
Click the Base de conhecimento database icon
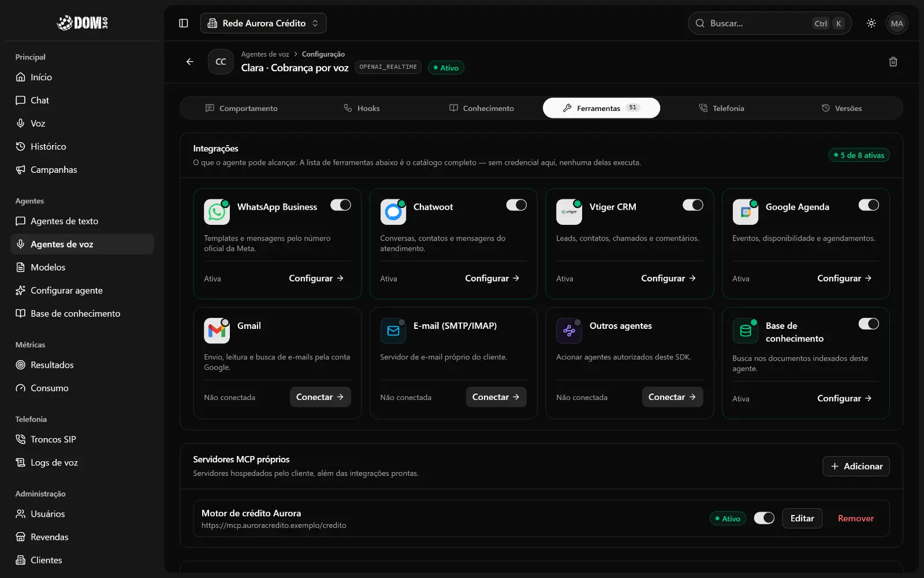pyautogui.click(x=745, y=331)
